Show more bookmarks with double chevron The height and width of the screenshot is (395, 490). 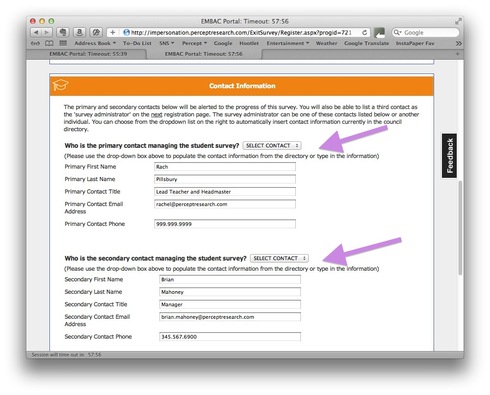tap(459, 43)
